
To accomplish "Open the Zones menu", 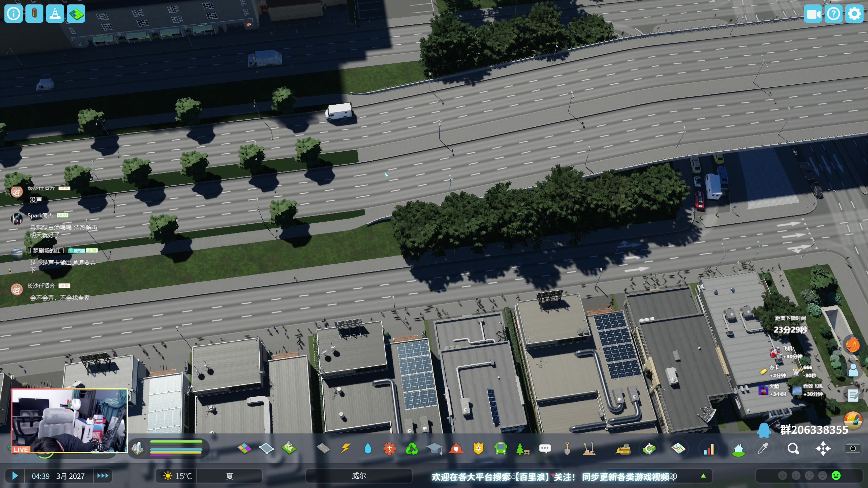I will click(x=244, y=449).
